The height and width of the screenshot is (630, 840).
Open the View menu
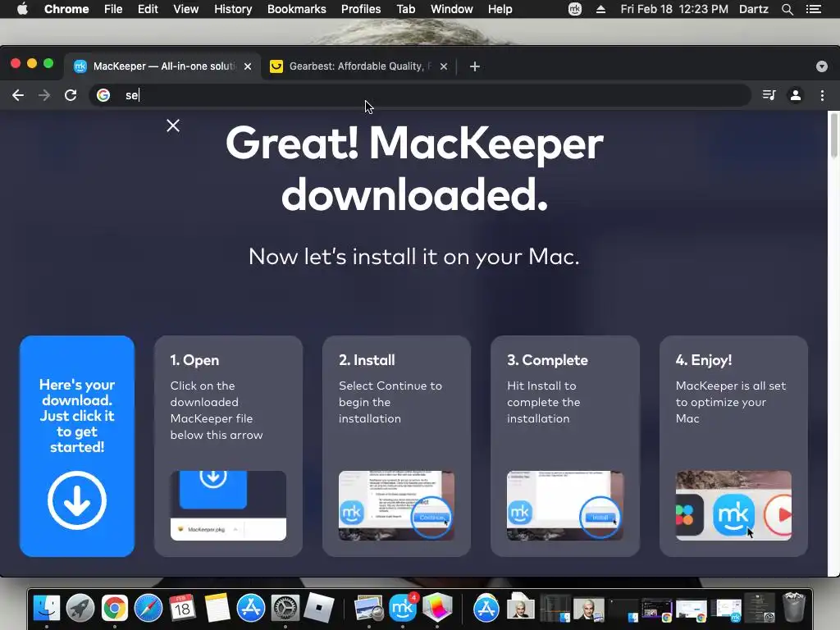tap(186, 9)
